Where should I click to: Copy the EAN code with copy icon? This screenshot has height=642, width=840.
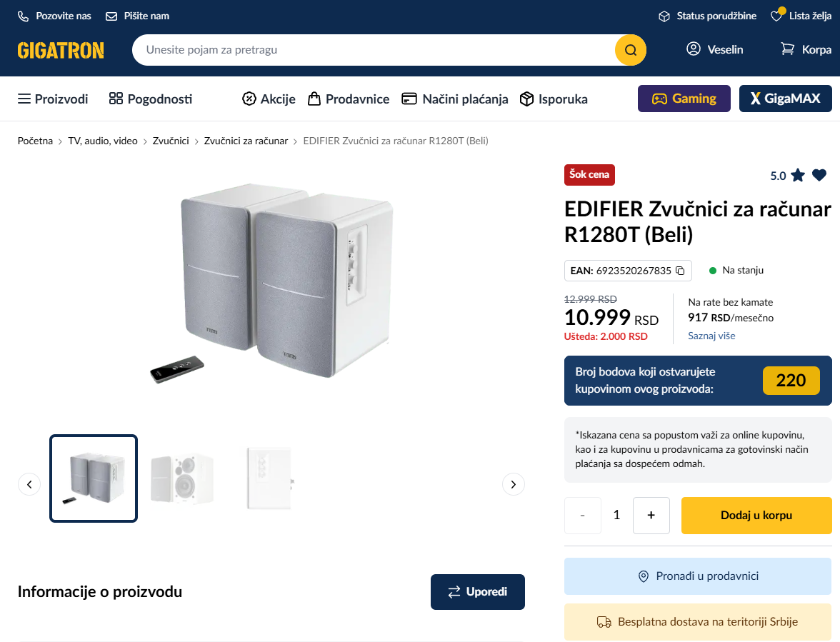[x=680, y=271]
